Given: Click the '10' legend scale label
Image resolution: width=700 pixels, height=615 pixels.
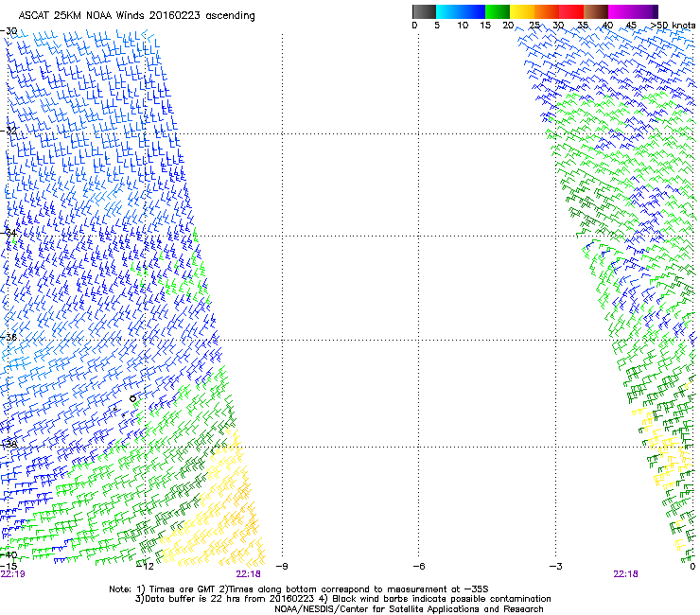Looking at the screenshot, I should pos(463,26).
